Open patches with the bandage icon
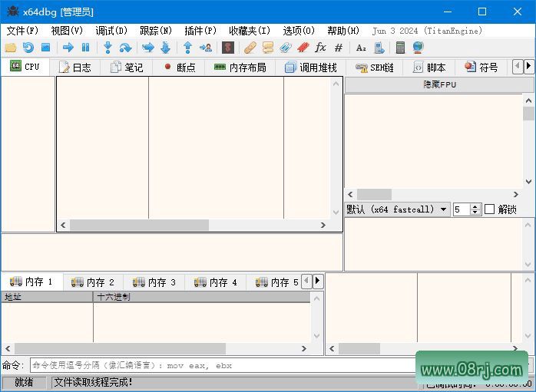 click(x=250, y=47)
